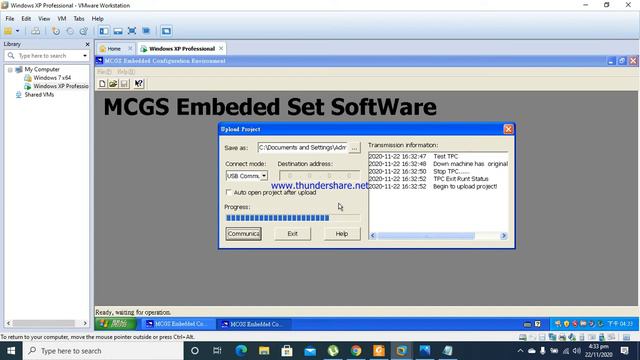Click MCGS New project toolbar icon
The height and width of the screenshot is (360, 640).
[102, 84]
